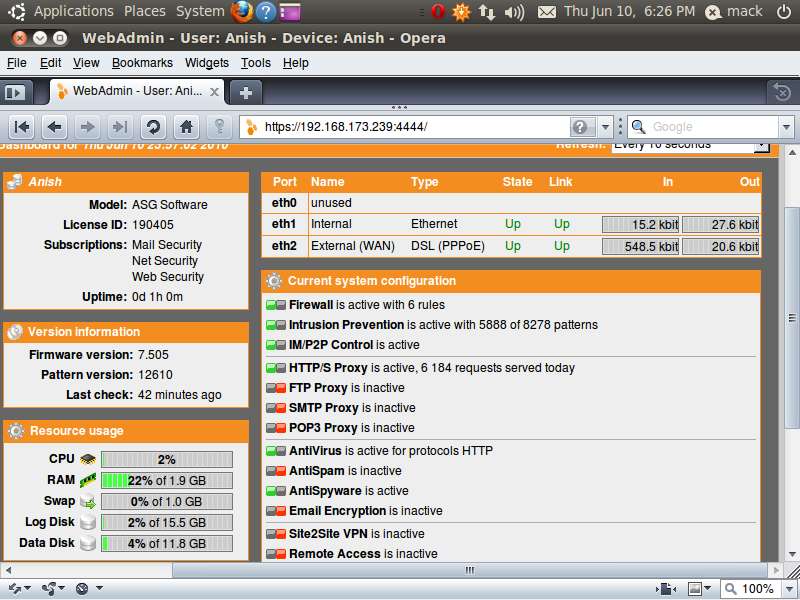Open the Widgets menu
The image size is (800, 600).
[207, 63]
